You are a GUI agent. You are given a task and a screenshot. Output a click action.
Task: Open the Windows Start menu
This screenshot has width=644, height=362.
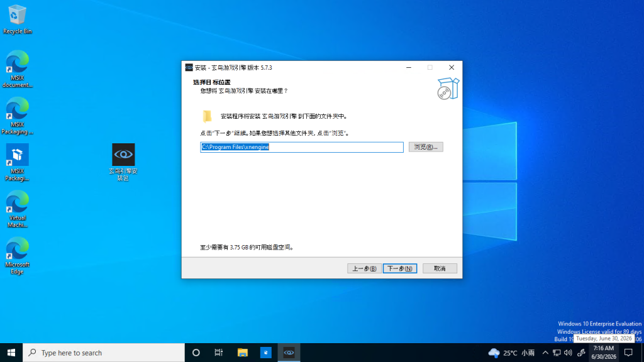(x=11, y=353)
